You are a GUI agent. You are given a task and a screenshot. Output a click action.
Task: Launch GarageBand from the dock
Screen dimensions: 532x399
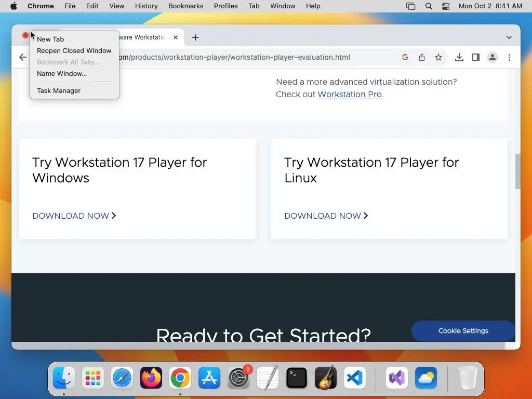pos(326,378)
